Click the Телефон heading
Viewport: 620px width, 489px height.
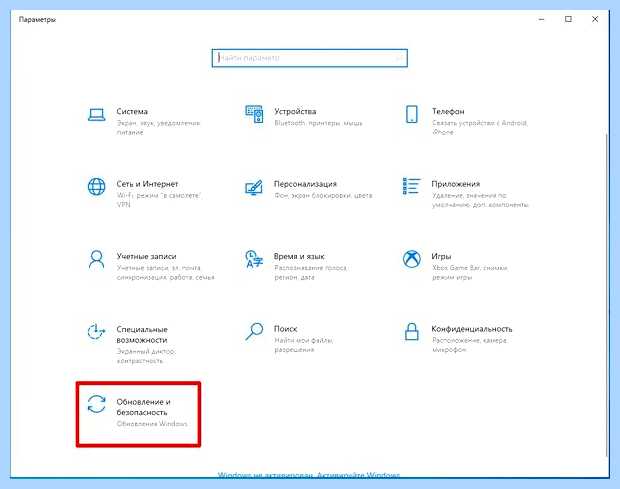coord(448,111)
